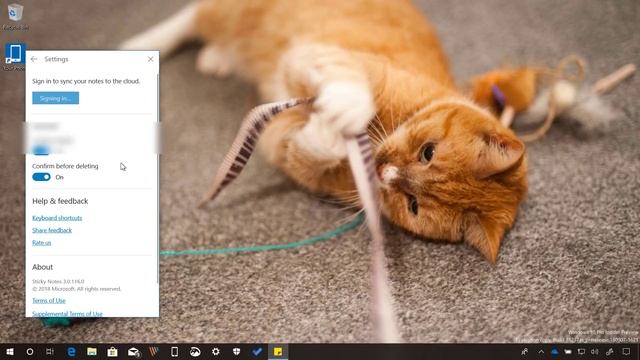The image size is (640, 360).
Task: Click the OneDrive cloud tray icon
Action: coord(555,351)
